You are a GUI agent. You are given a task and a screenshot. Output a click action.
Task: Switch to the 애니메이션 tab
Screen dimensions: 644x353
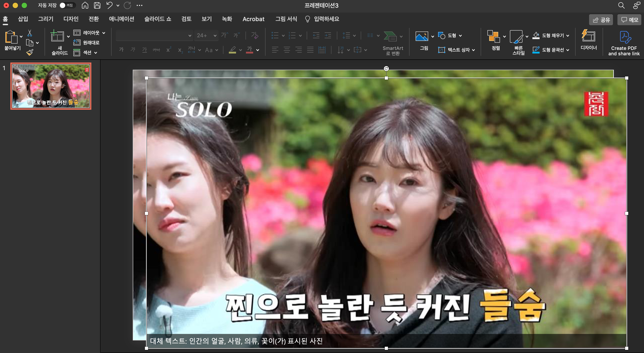click(122, 19)
